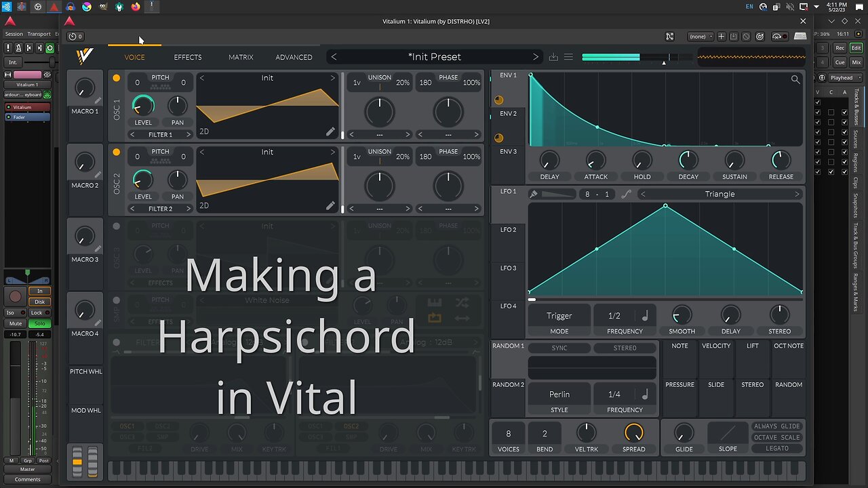Open Firefox from top panel
The image size is (868, 488).
coord(136,7)
